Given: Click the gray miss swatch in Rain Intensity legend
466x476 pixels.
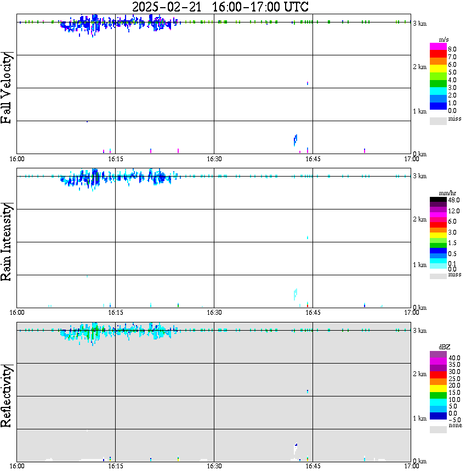Looking at the screenshot, I should [438, 276].
